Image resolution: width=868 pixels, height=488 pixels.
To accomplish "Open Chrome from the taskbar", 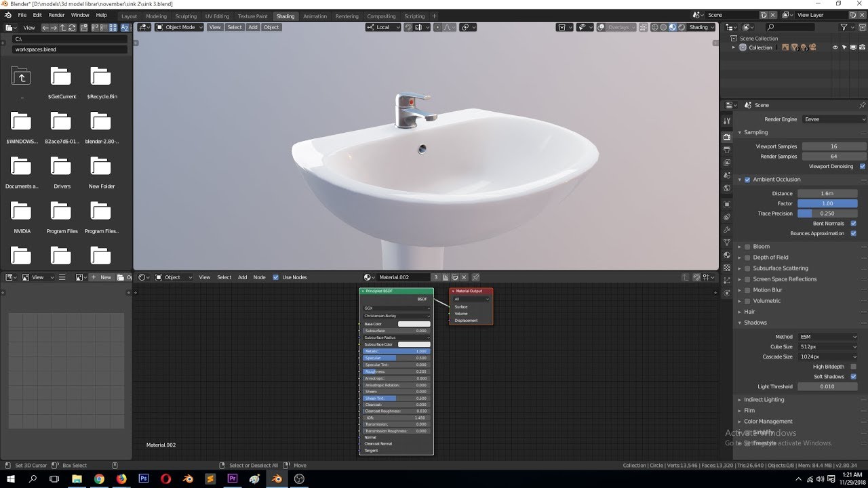I will tap(99, 479).
